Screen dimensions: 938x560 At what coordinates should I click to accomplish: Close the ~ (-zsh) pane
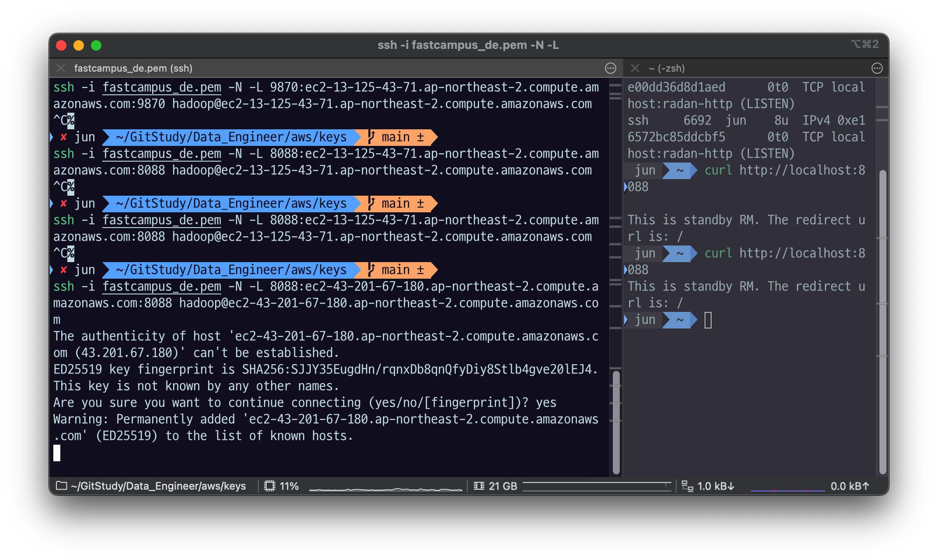[x=635, y=68]
